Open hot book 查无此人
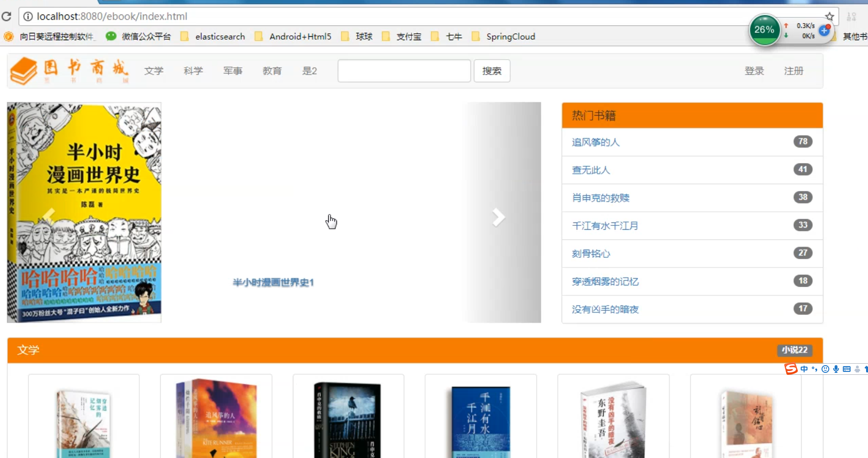Screen dimensions: 868x458 point(591,170)
